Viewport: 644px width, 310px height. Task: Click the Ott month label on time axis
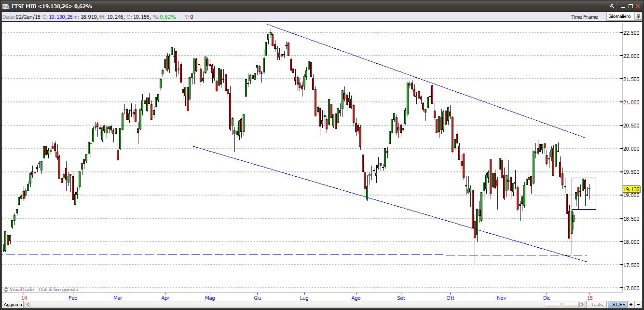(x=451, y=298)
